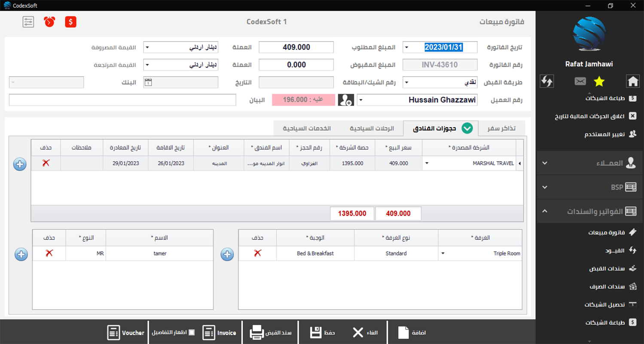Select the Bed & Breakfast meal cell
The width and height of the screenshot is (644, 344).
[x=315, y=253]
